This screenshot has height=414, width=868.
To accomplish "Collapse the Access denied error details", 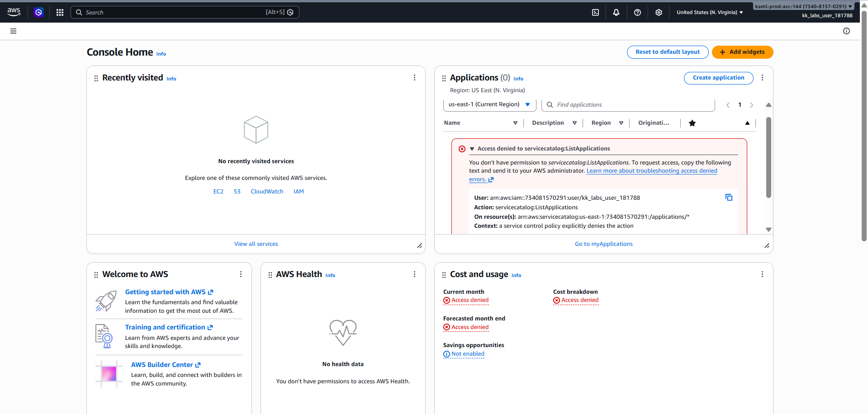I will tap(472, 149).
